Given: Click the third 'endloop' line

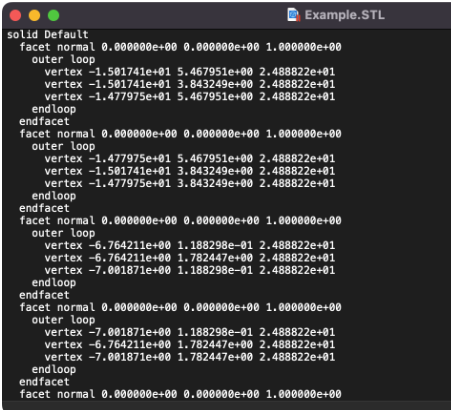Looking at the screenshot, I should point(54,283).
